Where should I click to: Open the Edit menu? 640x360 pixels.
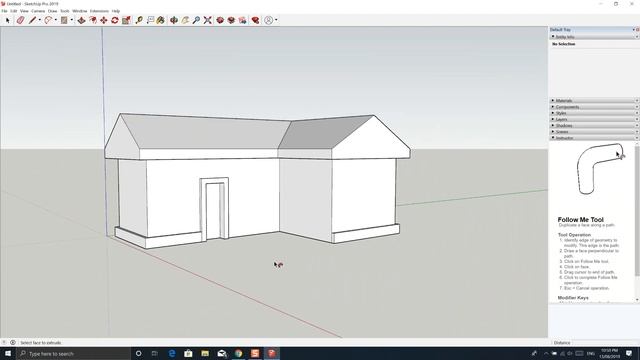(14, 11)
